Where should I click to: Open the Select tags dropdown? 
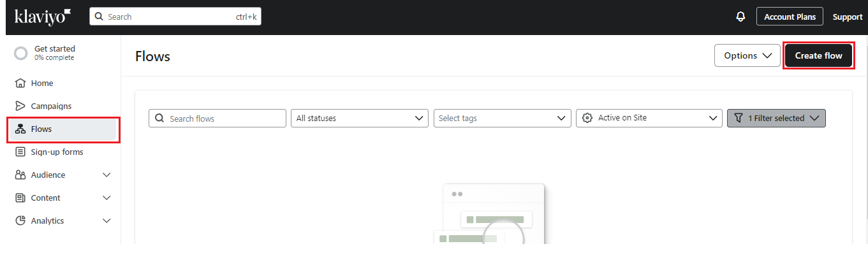[x=502, y=119]
